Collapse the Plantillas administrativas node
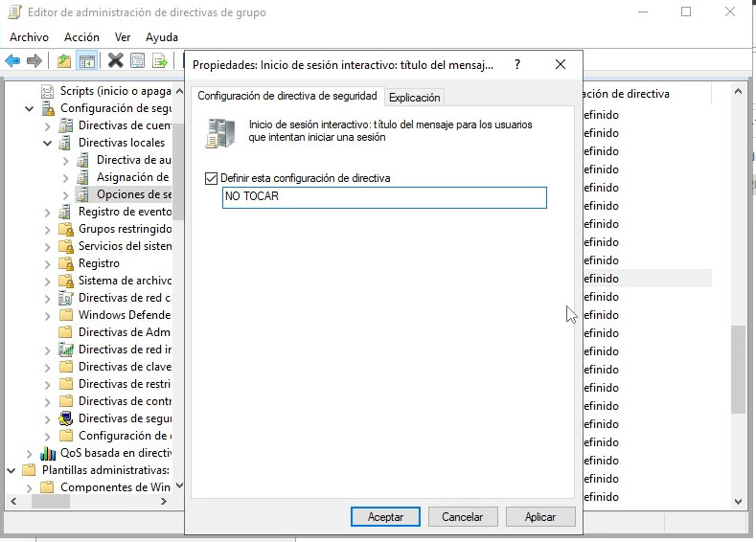 [11, 470]
